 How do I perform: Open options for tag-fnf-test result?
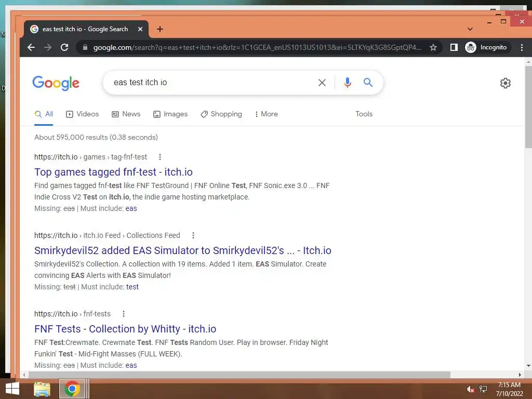point(160,157)
